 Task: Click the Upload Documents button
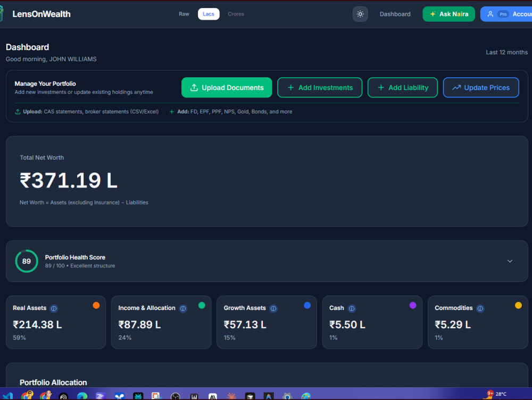tap(227, 87)
